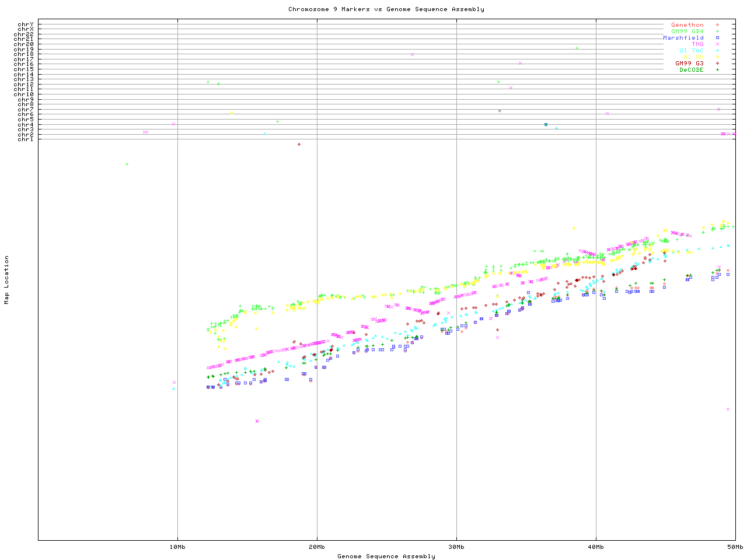This screenshot has height=560, width=747.
Task: Click the TNG legend text
Action: coord(697,44)
